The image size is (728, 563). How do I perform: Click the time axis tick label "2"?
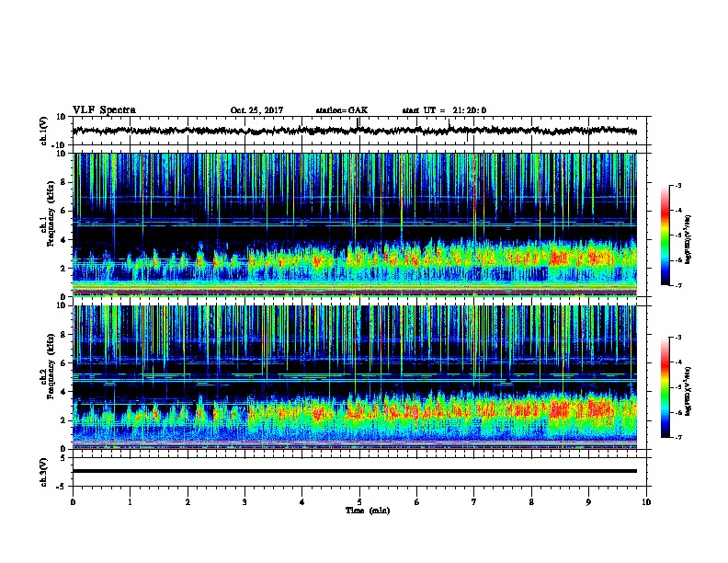(188, 502)
